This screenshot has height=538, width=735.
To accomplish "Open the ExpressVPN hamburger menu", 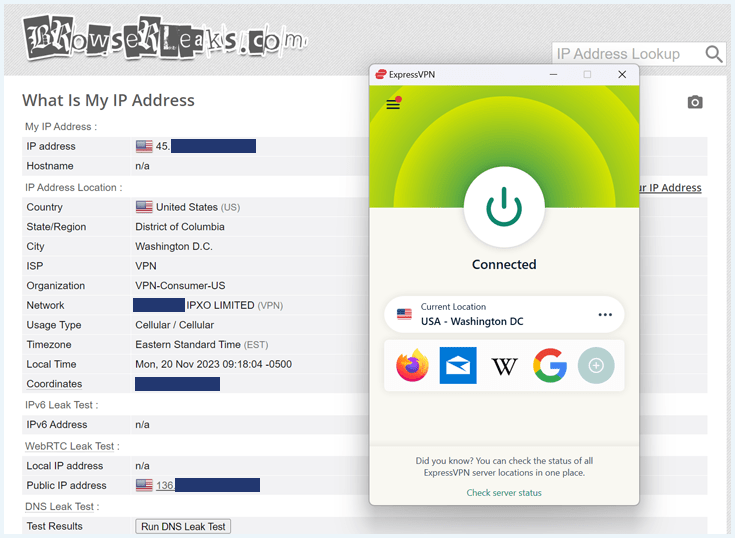I will (x=393, y=104).
